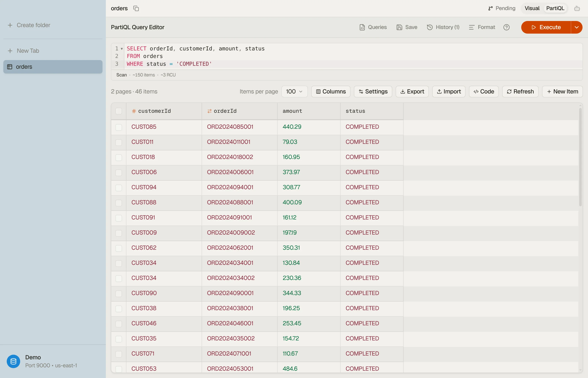The image size is (588, 378).
Task: Fold the query at line 1 arrow
Action: [x=121, y=49]
